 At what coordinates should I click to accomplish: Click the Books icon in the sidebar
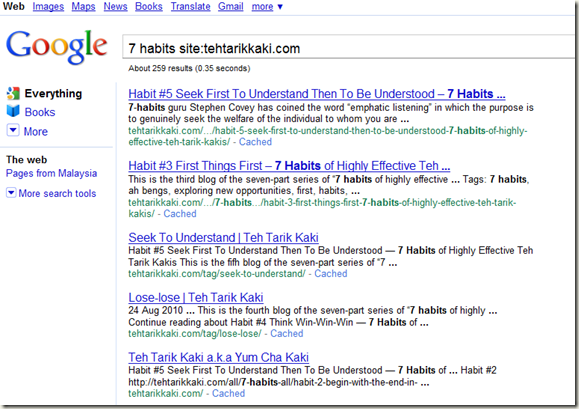click(13, 111)
